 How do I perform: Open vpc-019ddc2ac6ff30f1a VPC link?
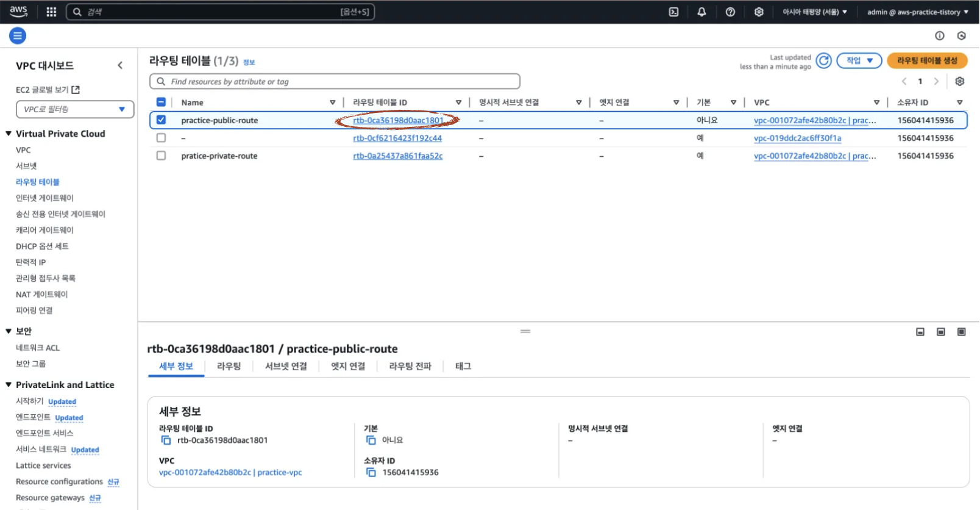click(797, 138)
